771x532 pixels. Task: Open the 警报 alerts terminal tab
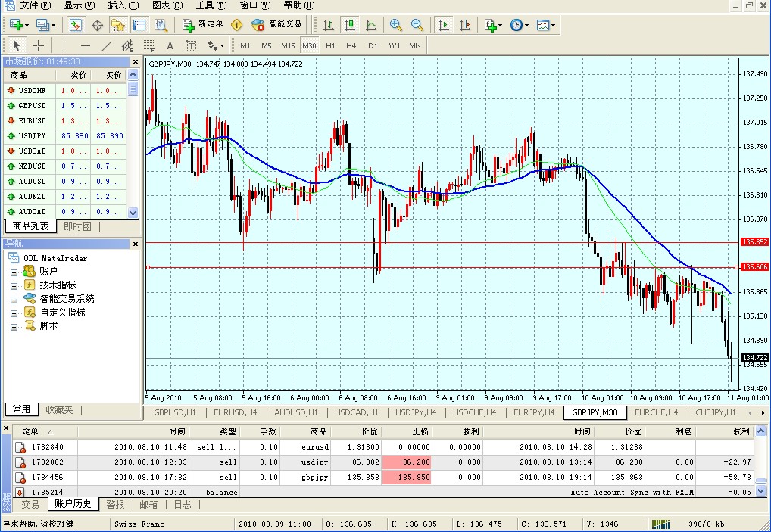click(116, 505)
